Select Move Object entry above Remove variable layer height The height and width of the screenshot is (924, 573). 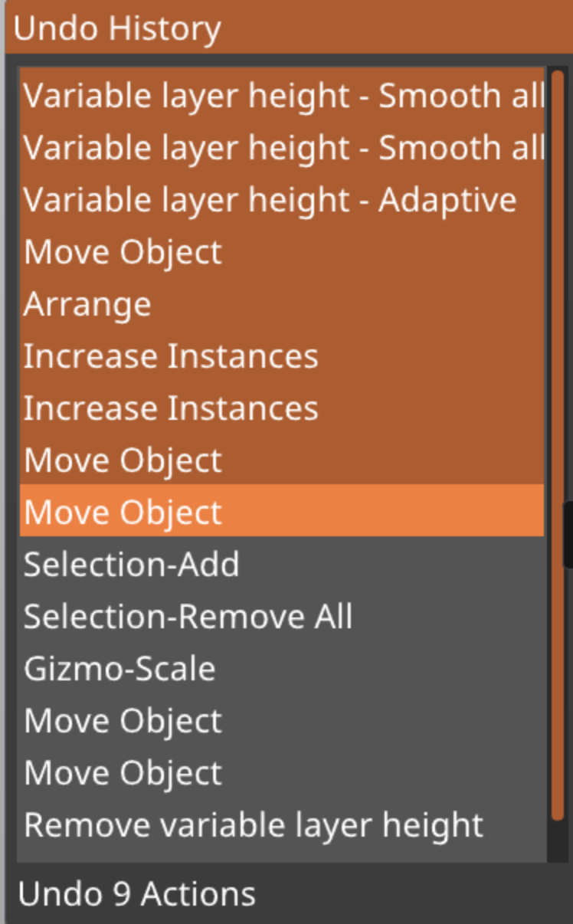click(123, 773)
